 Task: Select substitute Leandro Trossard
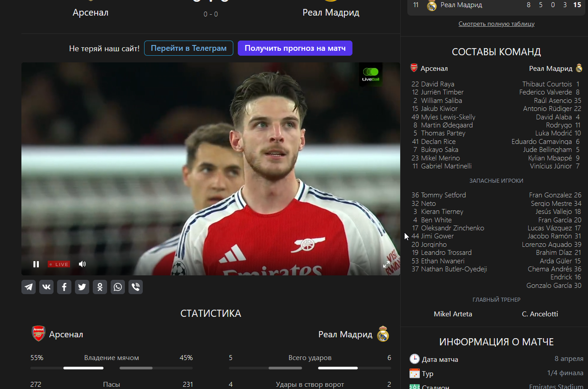(446, 253)
